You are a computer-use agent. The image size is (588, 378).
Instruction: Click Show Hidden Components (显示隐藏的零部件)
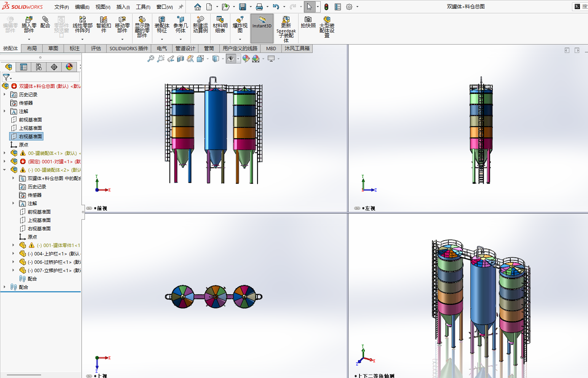[x=142, y=27]
